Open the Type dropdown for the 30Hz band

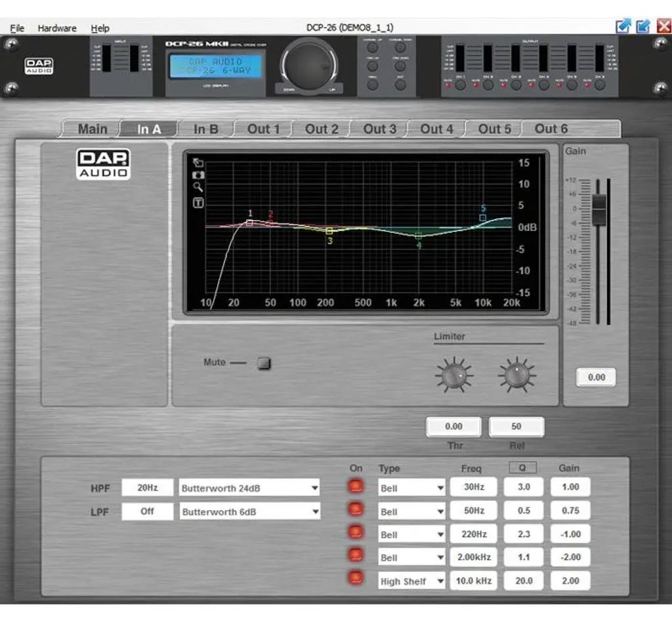click(x=411, y=488)
